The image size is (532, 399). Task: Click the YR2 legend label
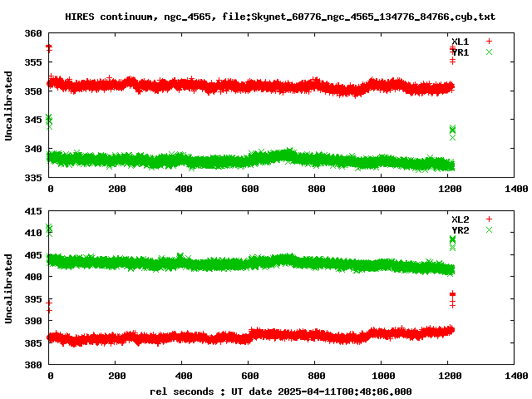pos(461,230)
